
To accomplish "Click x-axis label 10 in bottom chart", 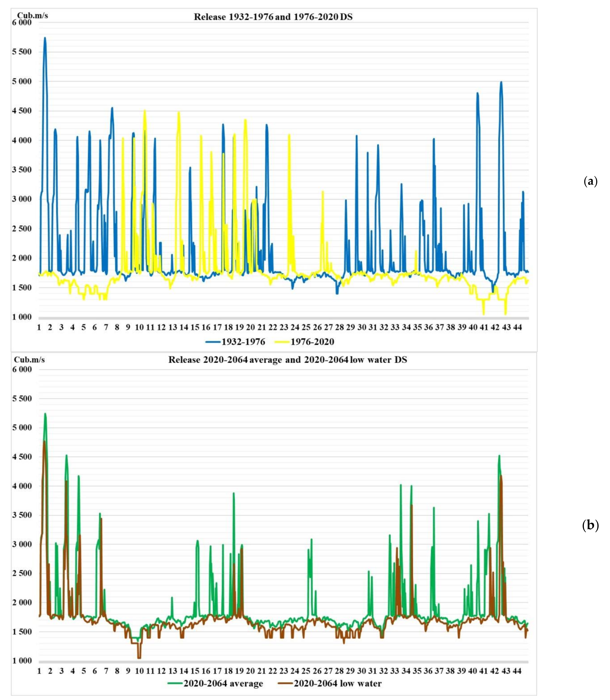I will [x=139, y=671].
